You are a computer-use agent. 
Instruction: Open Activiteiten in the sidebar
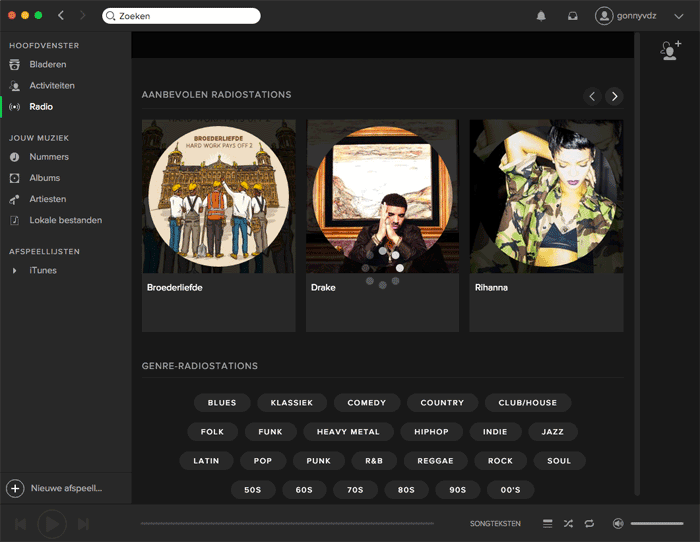click(52, 85)
